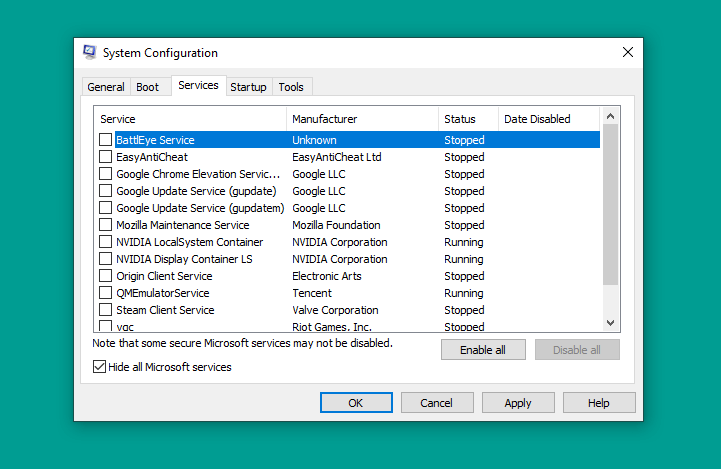Open Help for System Configuration
The height and width of the screenshot is (469, 721).
pos(599,403)
